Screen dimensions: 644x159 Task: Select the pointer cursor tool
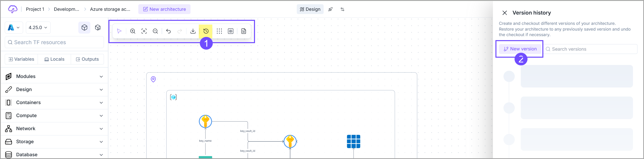tap(119, 31)
